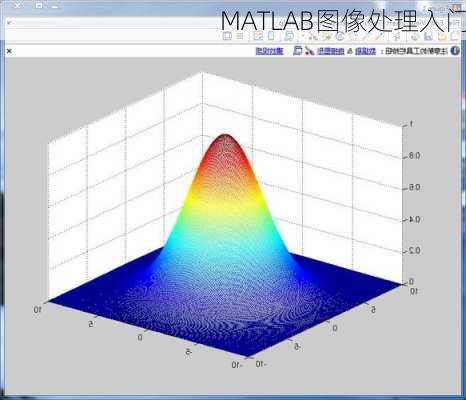Screen dimensions: 466x400
Task: Dismiss the notification bar with its X
Action: pos(9,51)
